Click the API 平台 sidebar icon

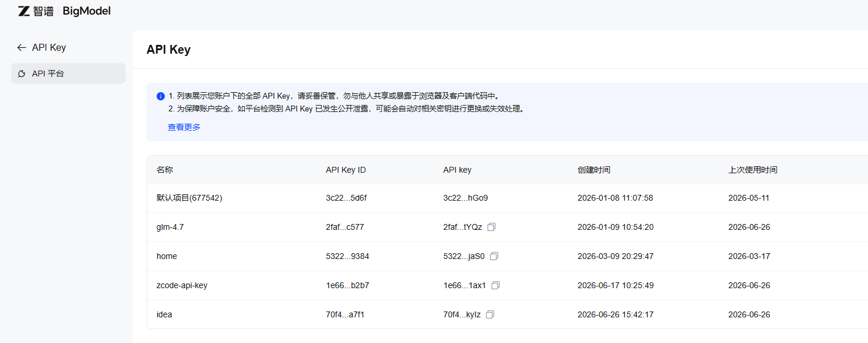(22, 73)
